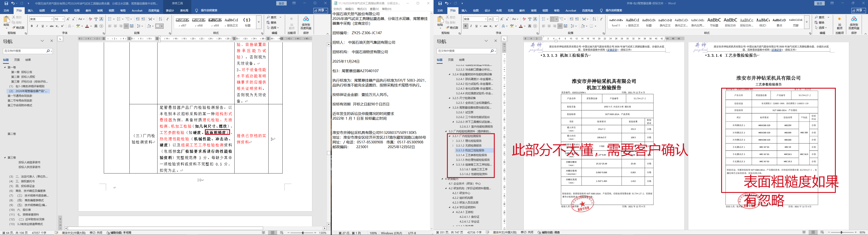Decrease indent in left Word window

pyautogui.click(x=138, y=19)
